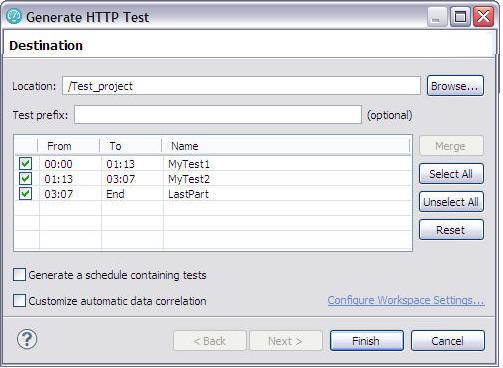Enable Customize automatic data correlation

coord(19,301)
